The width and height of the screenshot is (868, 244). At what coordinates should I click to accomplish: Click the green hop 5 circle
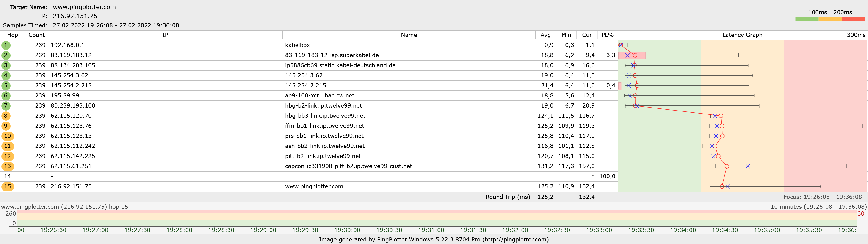point(6,86)
